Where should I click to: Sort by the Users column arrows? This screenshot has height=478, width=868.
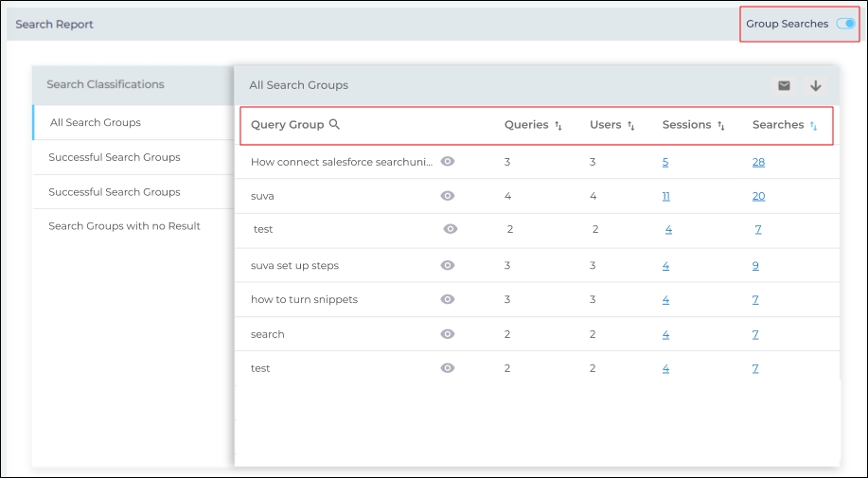pos(631,125)
